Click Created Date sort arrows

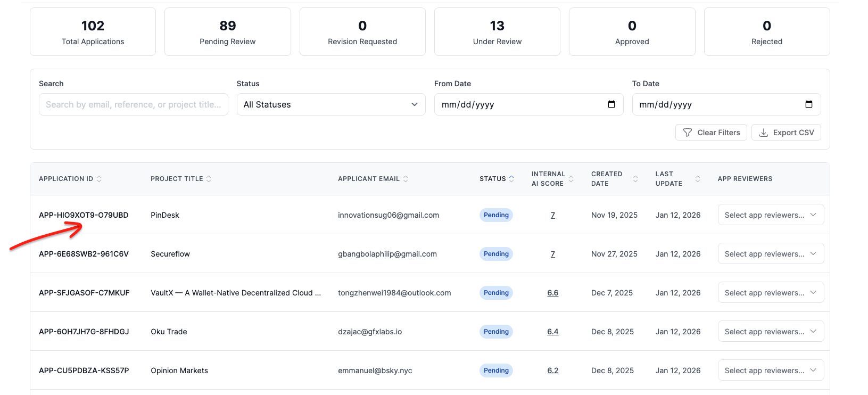coord(635,179)
